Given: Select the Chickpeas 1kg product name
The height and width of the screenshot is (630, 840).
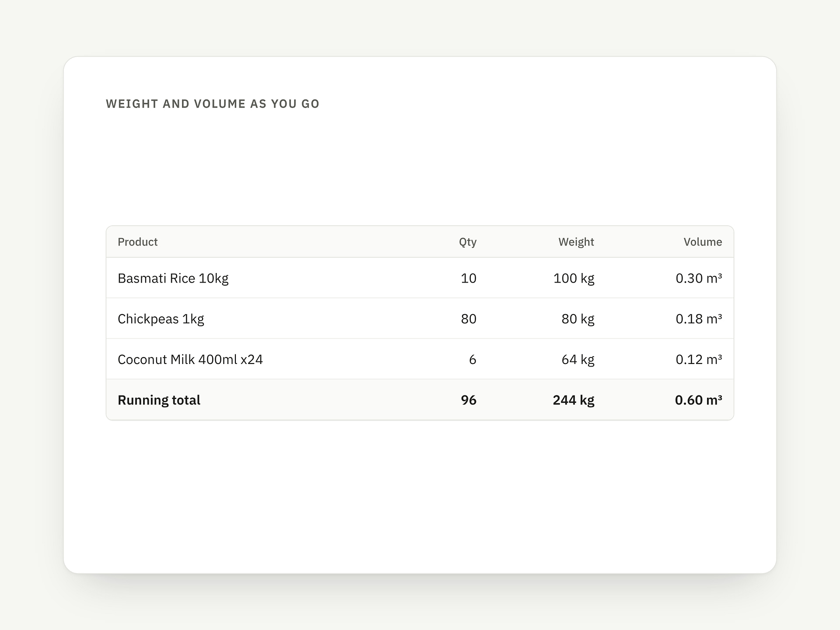Looking at the screenshot, I should 161,319.
